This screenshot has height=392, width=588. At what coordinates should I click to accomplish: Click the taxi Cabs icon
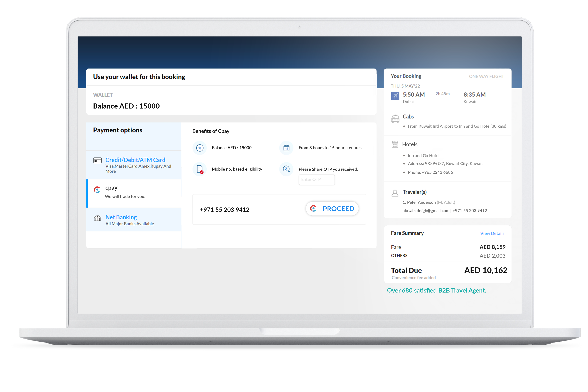395,119
